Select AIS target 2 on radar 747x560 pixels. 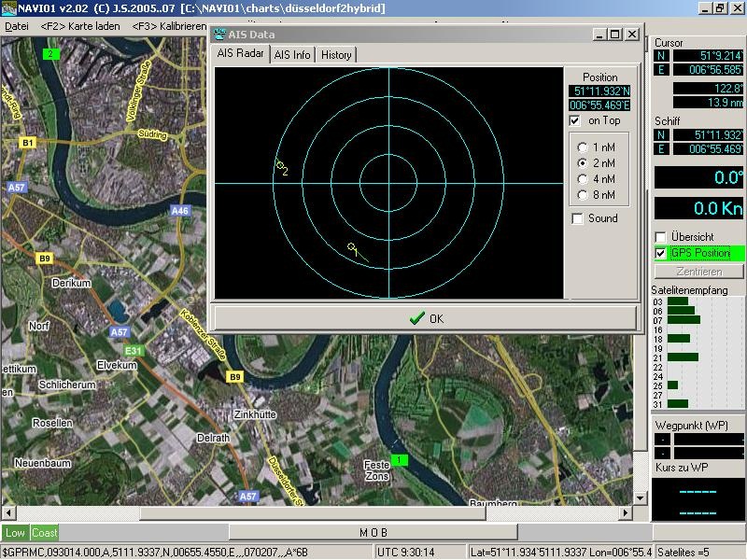(x=279, y=166)
